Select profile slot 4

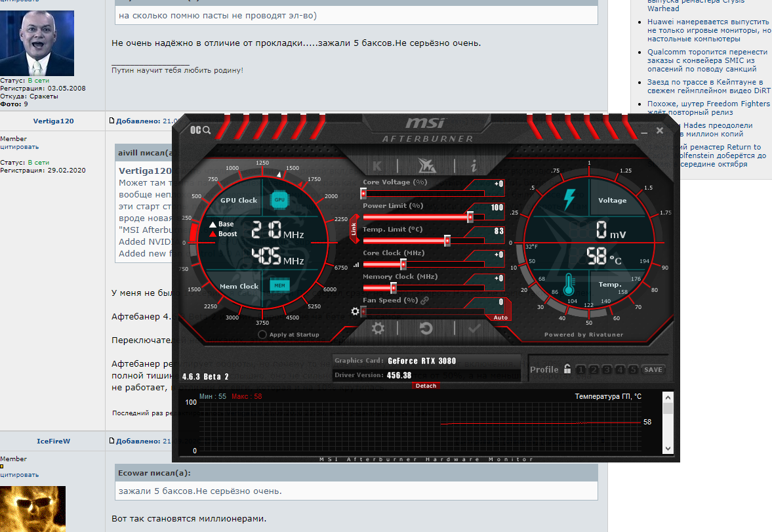coord(620,369)
